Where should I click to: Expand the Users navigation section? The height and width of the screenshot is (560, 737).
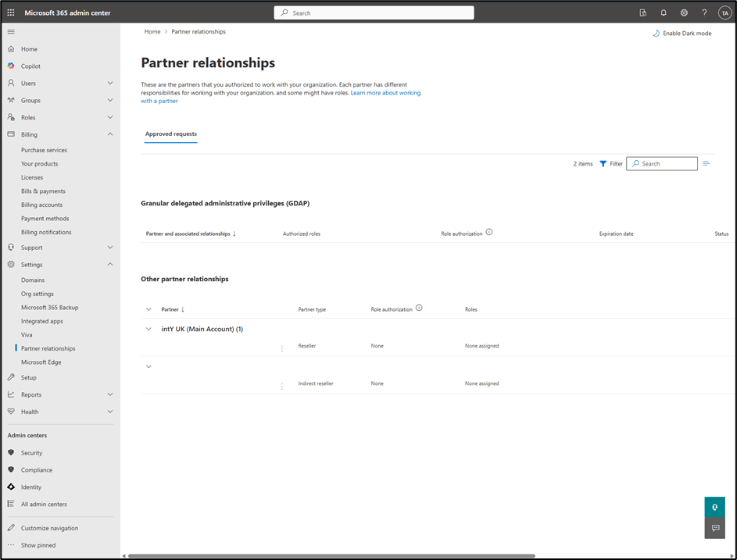pyautogui.click(x=110, y=84)
